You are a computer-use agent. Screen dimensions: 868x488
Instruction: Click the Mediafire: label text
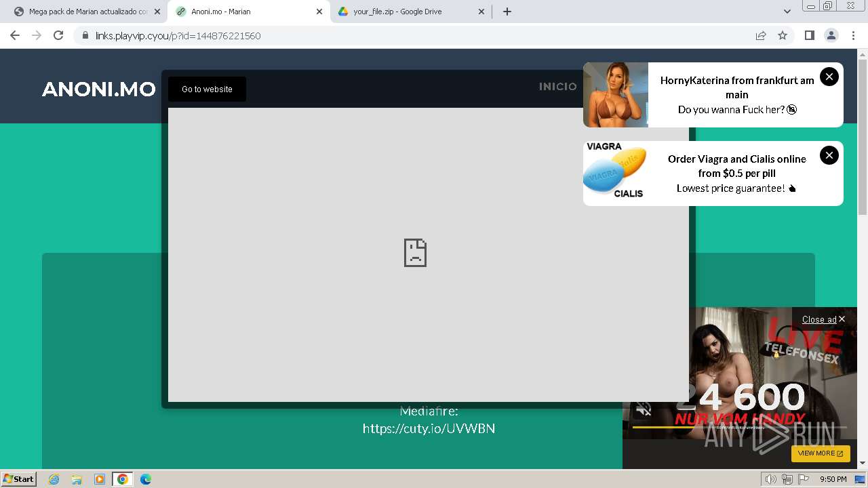(429, 411)
